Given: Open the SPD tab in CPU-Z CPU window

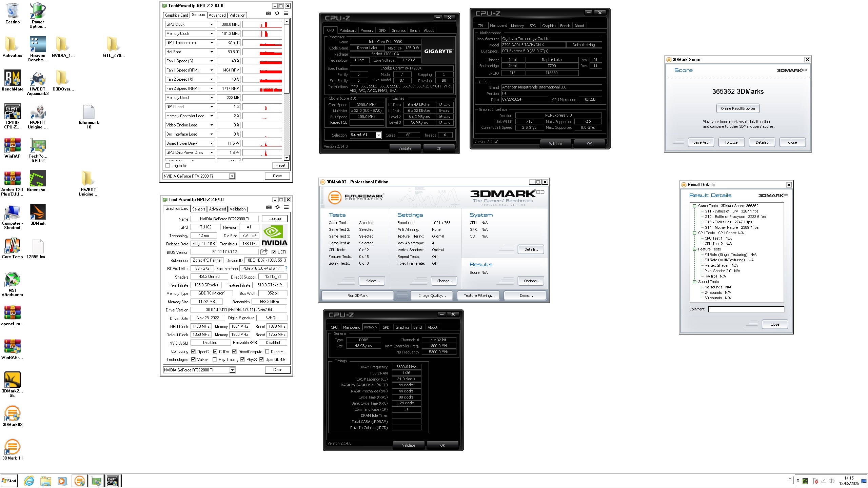Looking at the screenshot, I should (382, 30).
